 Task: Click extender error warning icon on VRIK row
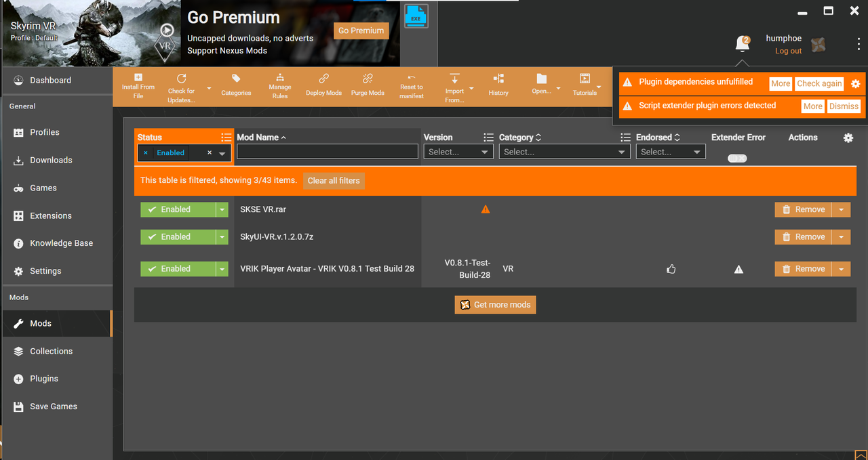coord(738,269)
